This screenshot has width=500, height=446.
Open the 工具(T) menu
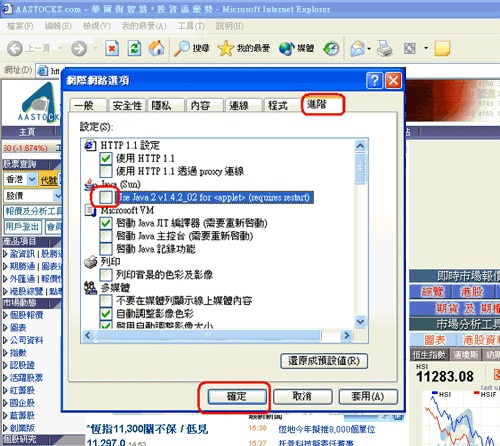(191, 26)
